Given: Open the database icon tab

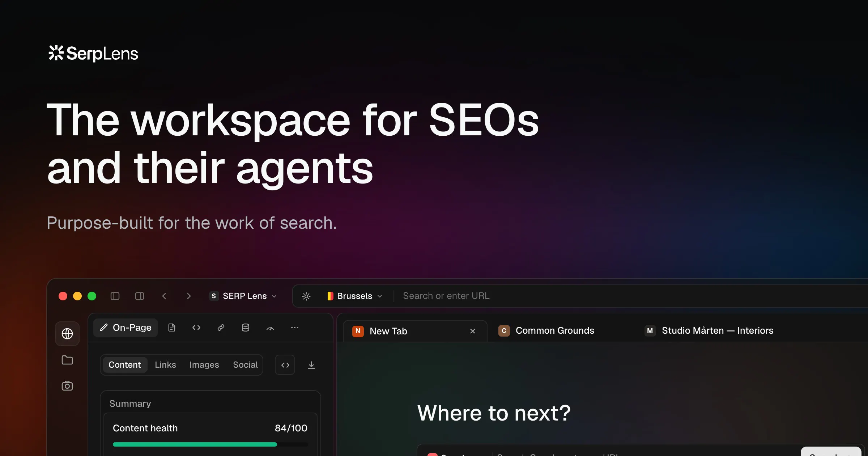Looking at the screenshot, I should pyautogui.click(x=246, y=328).
